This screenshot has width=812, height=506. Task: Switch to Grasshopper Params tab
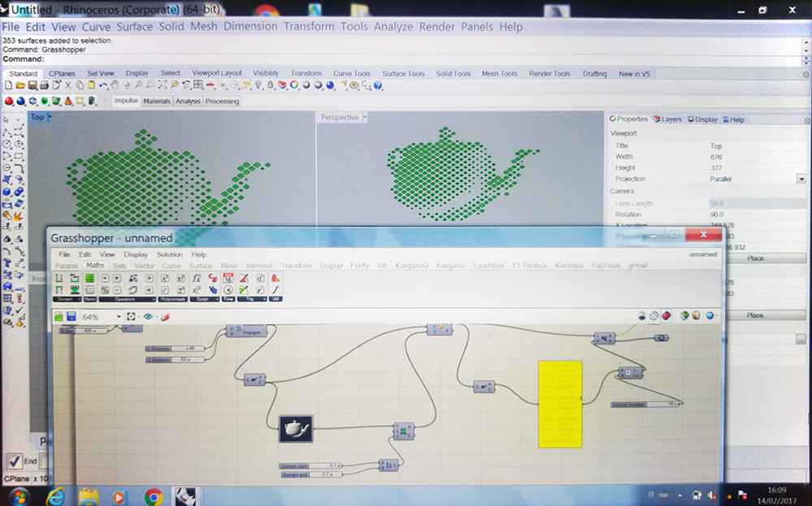[x=67, y=266]
